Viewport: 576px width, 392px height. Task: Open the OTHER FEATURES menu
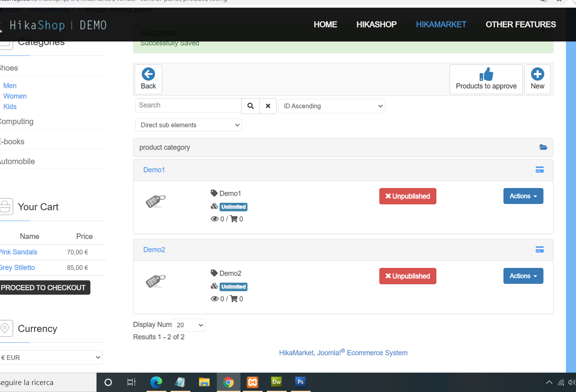[521, 24]
